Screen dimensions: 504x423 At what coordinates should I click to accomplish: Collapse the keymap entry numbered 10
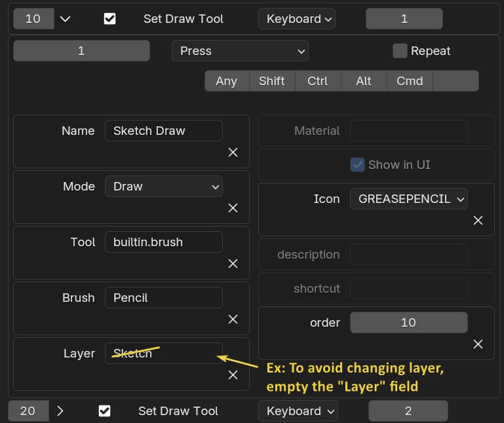tap(66, 19)
